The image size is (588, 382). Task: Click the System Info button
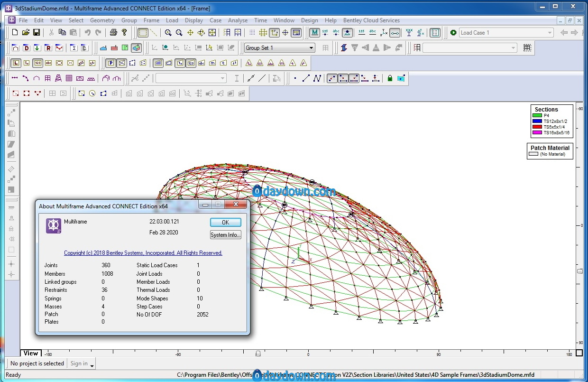(226, 235)
